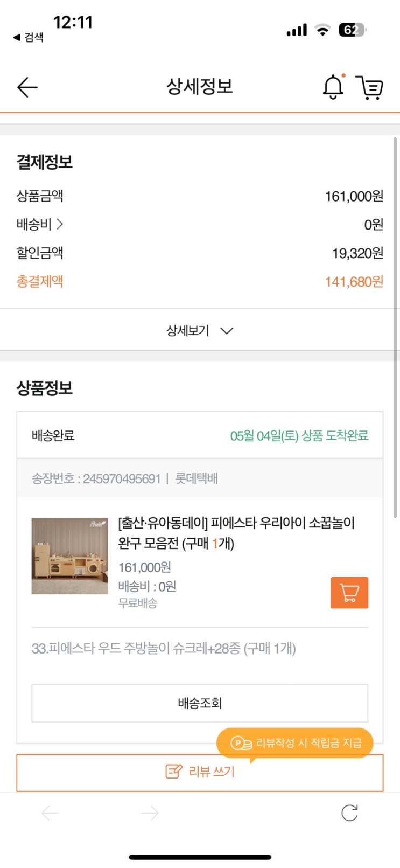Tap the 상세보기 chevron arrow

(227, 331)
